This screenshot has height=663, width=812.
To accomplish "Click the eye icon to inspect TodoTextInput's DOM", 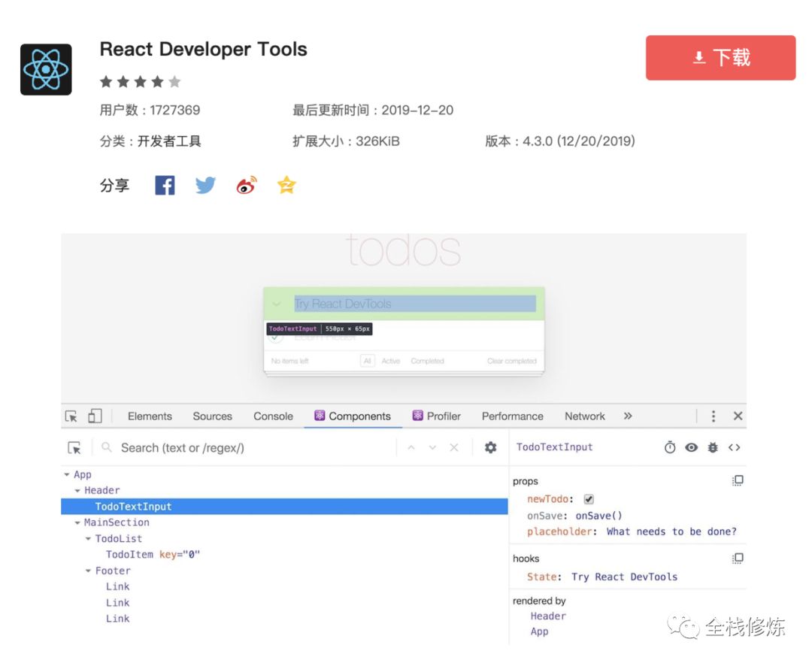I will coord(691,447).
